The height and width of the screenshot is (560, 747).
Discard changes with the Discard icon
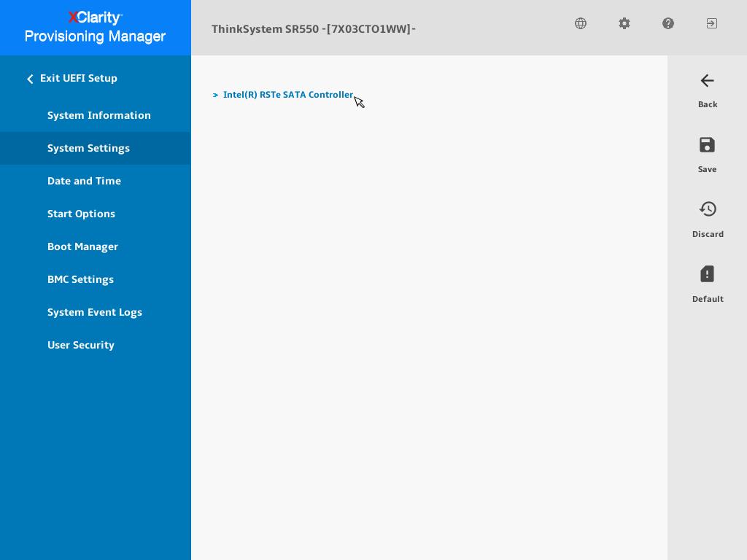click(708, 209)
